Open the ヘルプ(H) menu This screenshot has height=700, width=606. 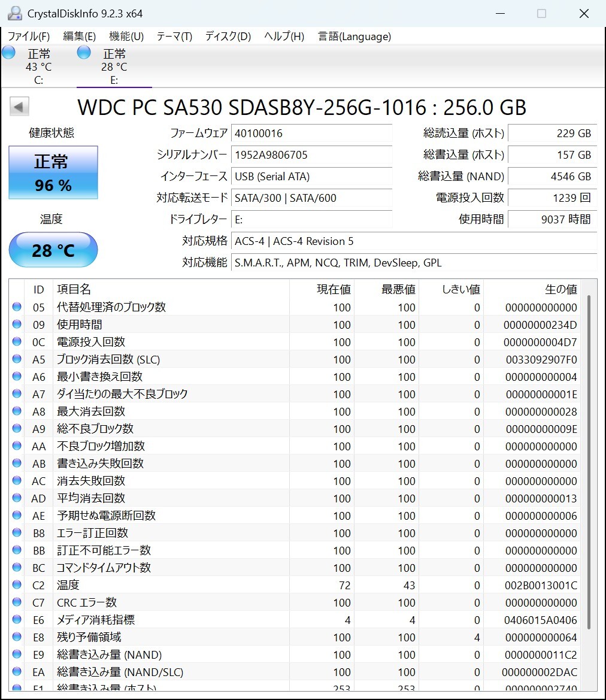284,36
